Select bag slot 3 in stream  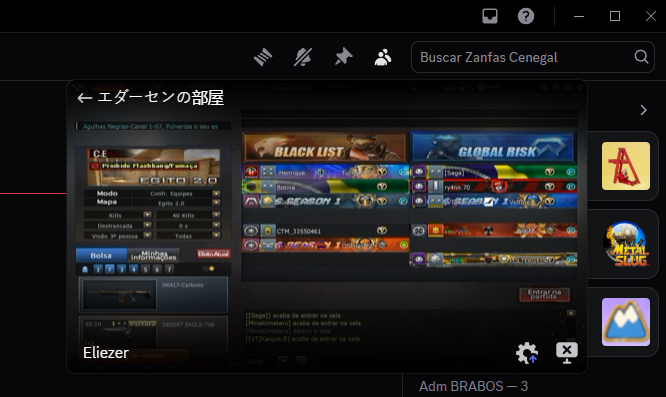click(121, 269)
